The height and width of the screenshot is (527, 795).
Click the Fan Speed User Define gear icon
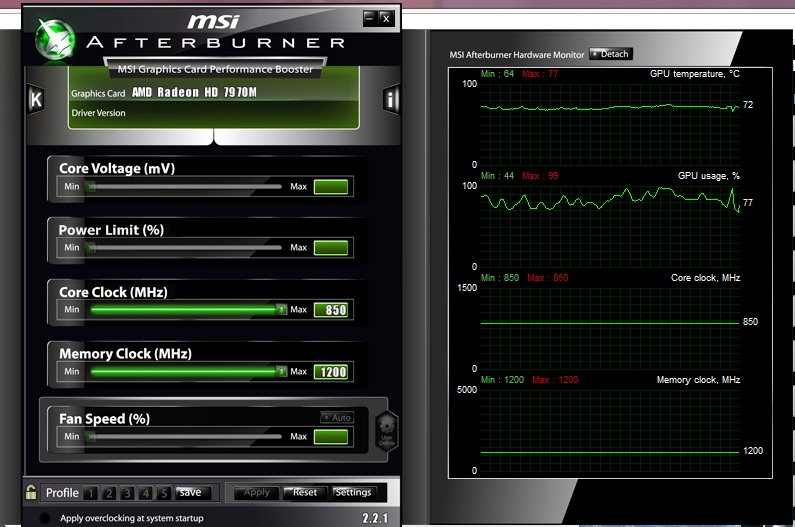[x=386, y=431]
